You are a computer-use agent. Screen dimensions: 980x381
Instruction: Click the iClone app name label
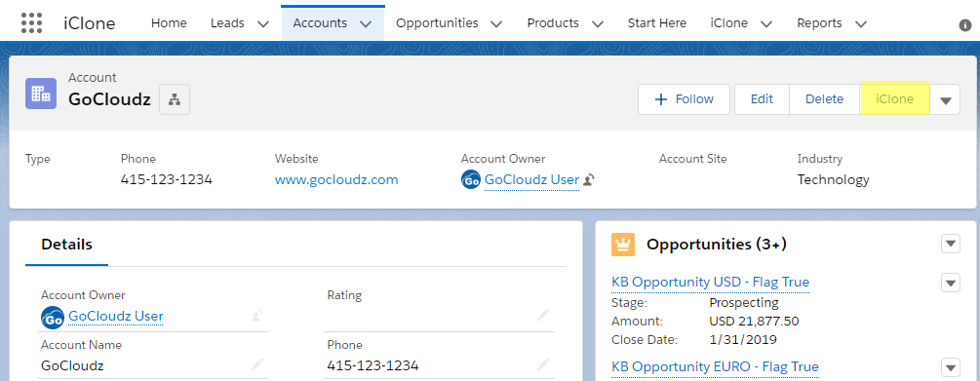tap(90, 23)
